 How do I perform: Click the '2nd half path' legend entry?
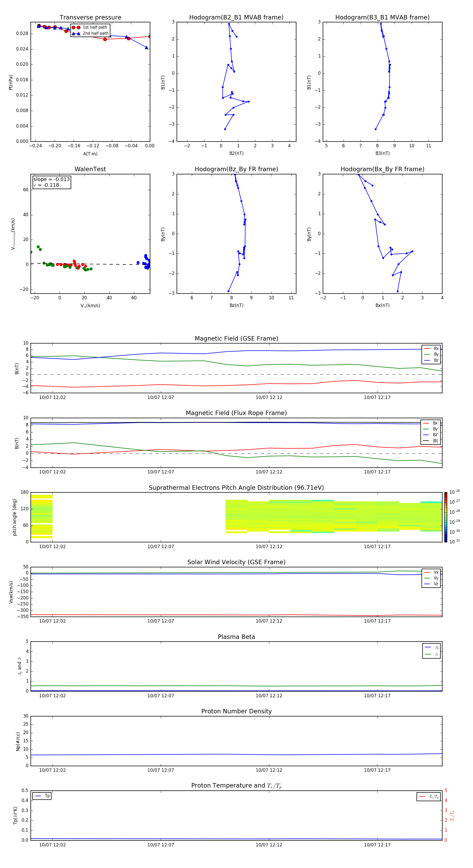pos(90,33)
